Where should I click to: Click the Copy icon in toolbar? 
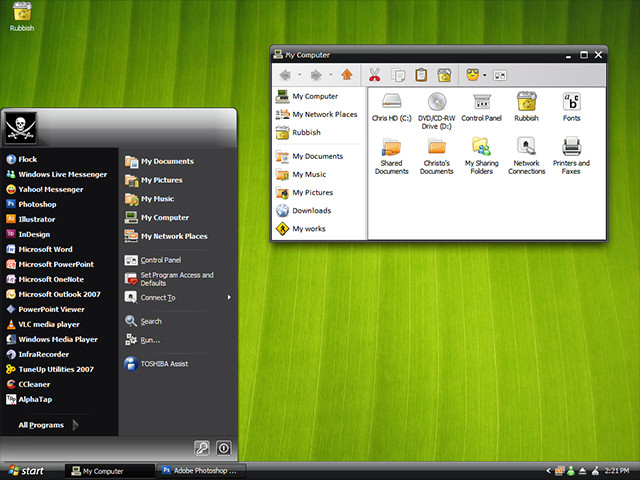(398, 75)
